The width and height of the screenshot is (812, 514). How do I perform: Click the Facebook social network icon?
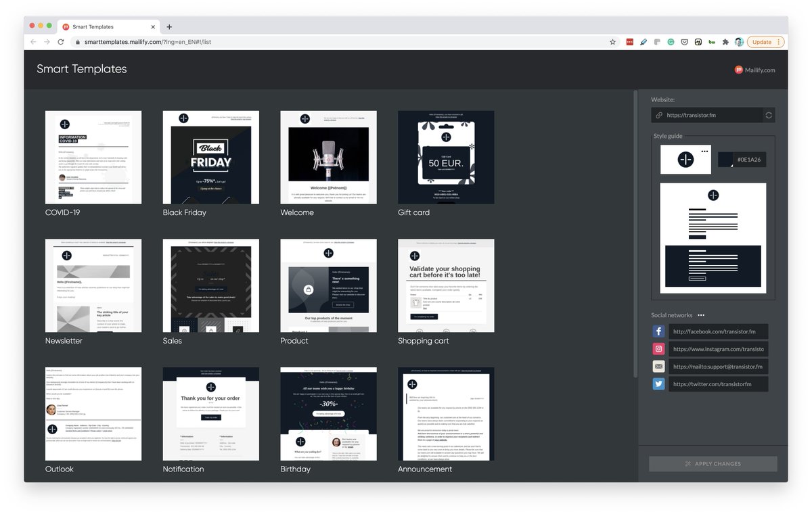[658, 331]
